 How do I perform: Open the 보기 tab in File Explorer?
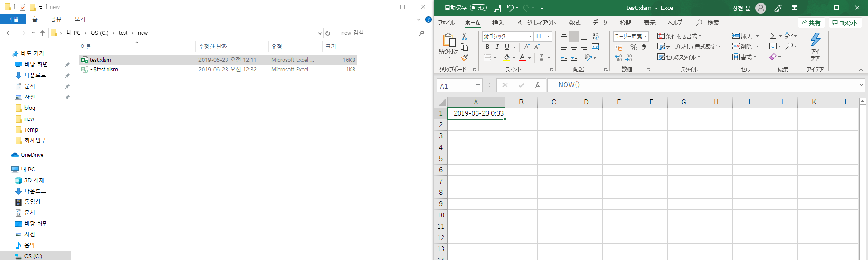point(80,19)
